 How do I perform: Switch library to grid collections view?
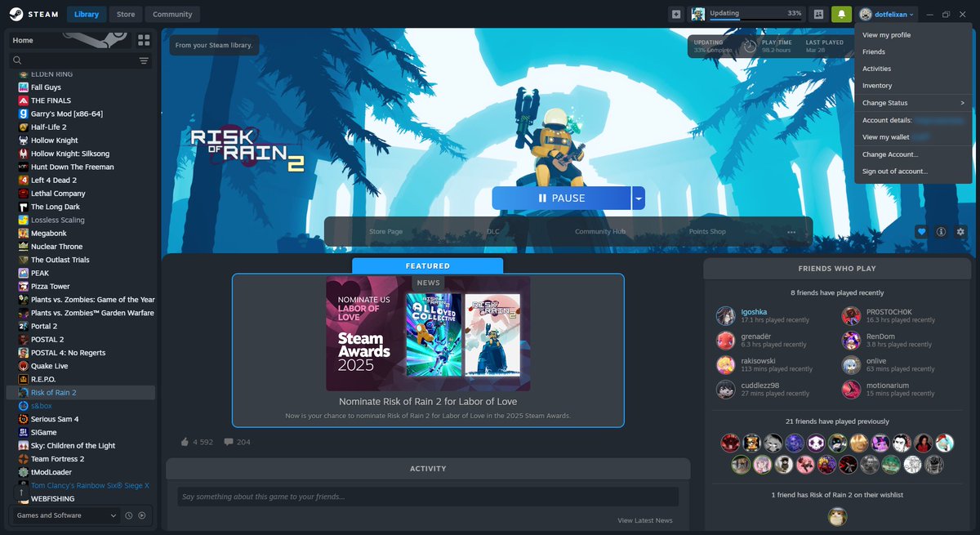coord(145,40)
